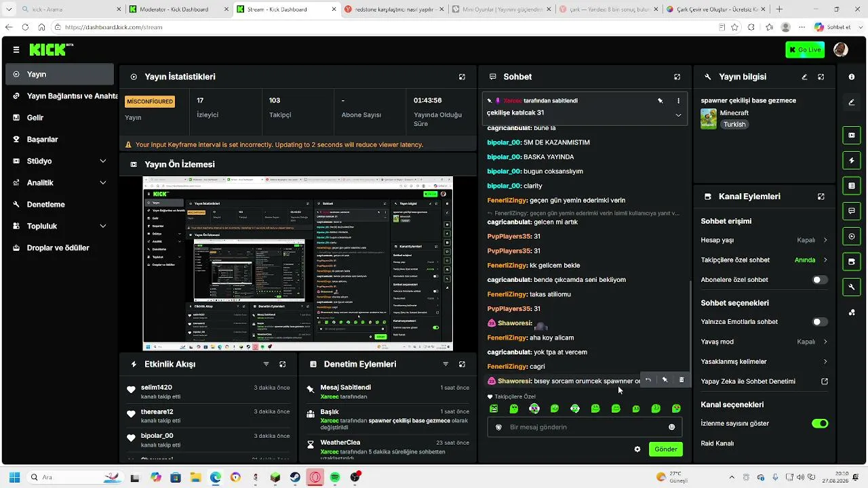Click the Bir mesaj gönderin input field
Image resolution: width=868 pixels, height=488 pixels.
pyautogui.click(x=585, y=427)
